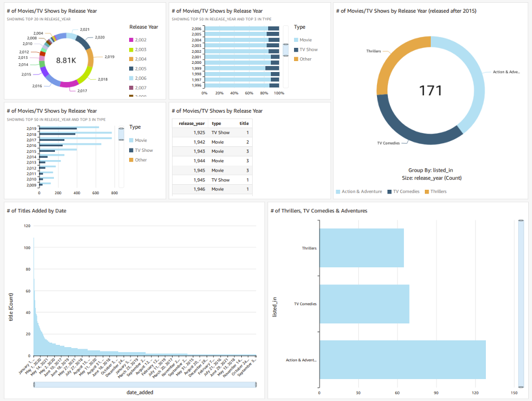The width and height of the screenshot is (532, 401).
Task: Click '# of Thrillers, TV Comedies & Adventures' title
Action: [319, 211]
